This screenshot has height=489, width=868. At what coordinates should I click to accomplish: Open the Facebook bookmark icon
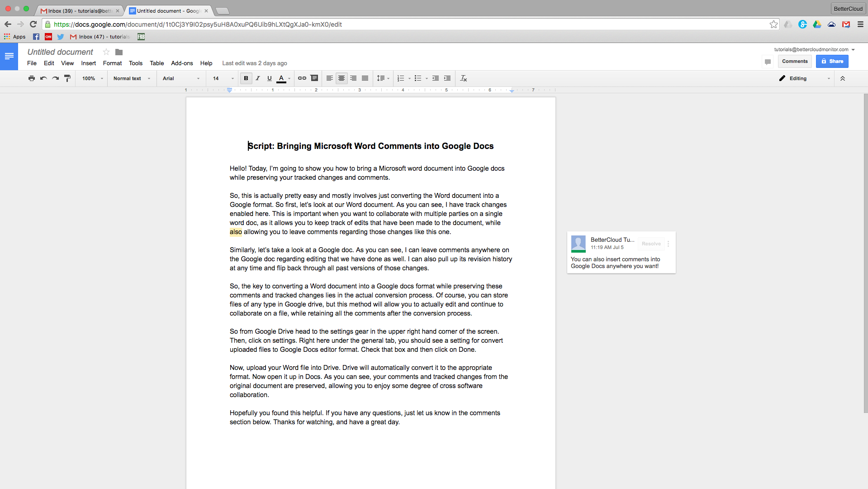point(36,37)
